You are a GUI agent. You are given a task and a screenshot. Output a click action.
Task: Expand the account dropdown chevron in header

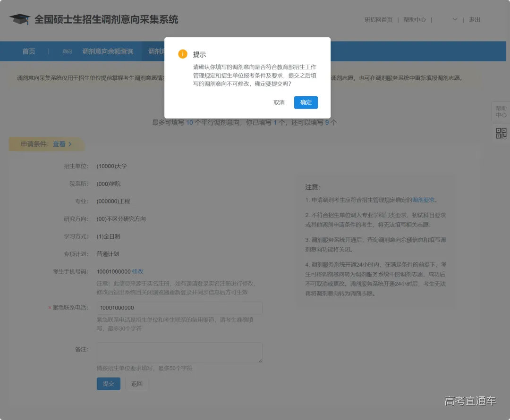point(454,20)
